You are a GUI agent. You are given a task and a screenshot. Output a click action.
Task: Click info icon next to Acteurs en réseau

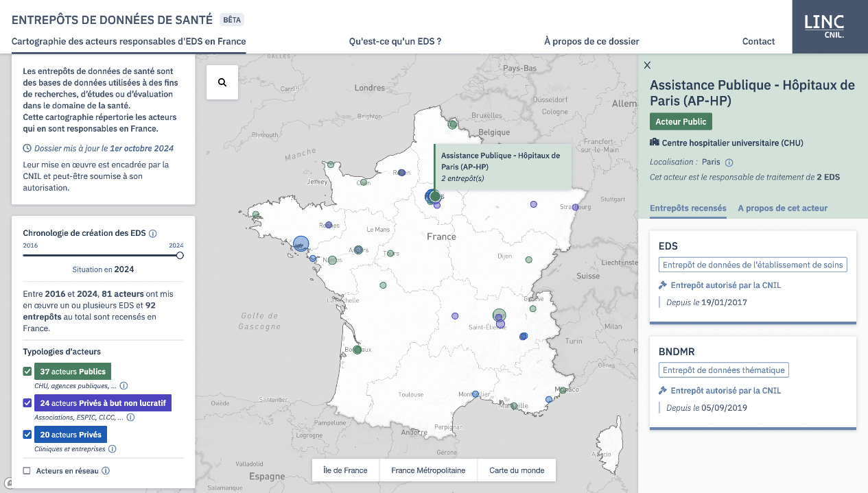[x=106, y=471]
